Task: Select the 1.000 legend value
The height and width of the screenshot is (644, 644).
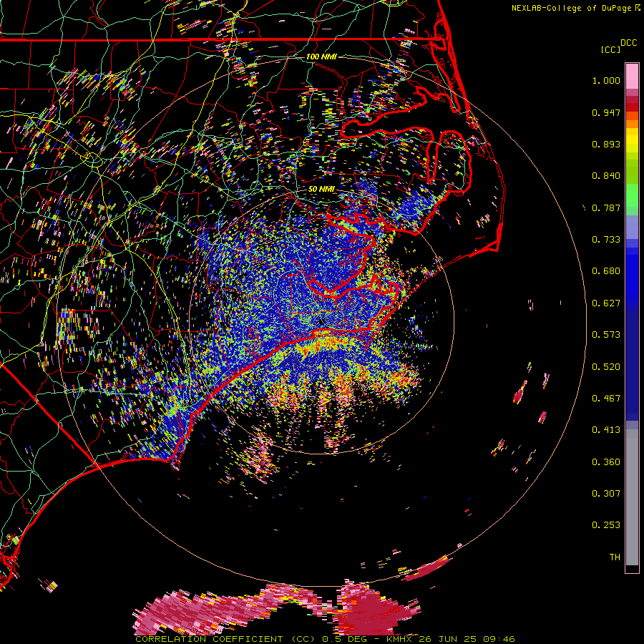Action: pos(606,80)
